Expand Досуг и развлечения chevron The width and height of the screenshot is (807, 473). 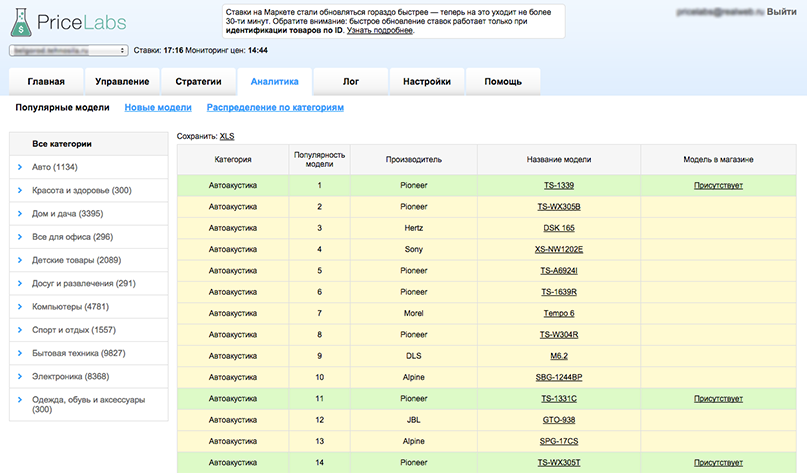tap(20, 283)
